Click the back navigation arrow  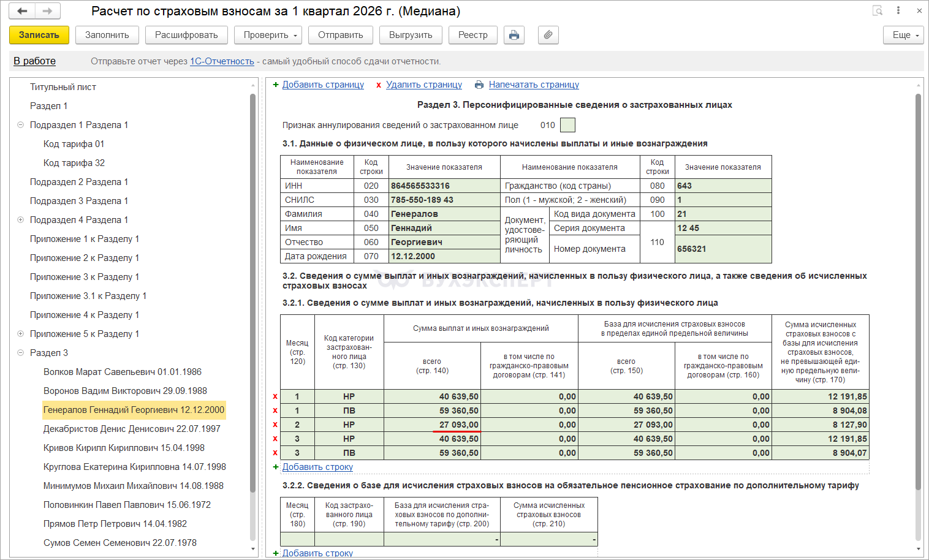22,11
